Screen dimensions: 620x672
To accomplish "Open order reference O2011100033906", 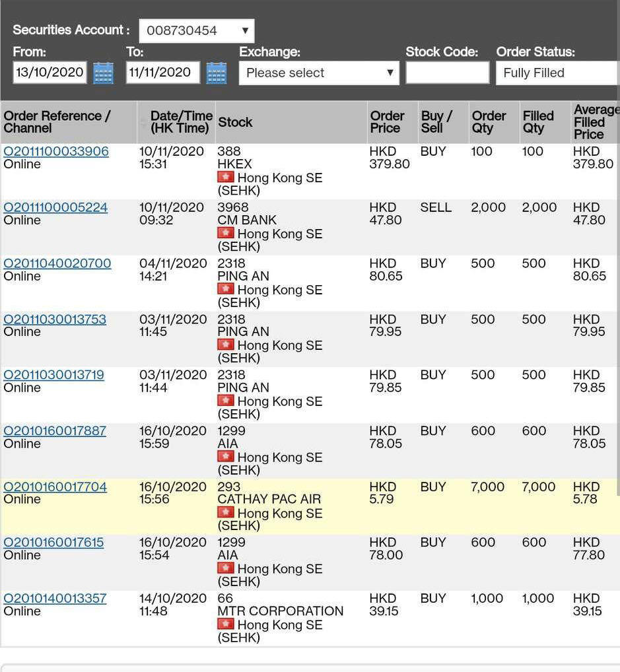I will pyautogui.click(x=56, y=151).
